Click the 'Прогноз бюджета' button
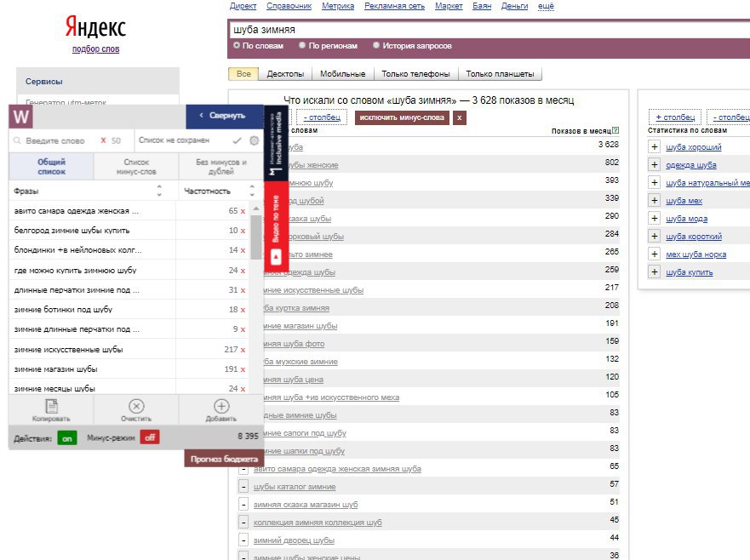 (224, 459)
